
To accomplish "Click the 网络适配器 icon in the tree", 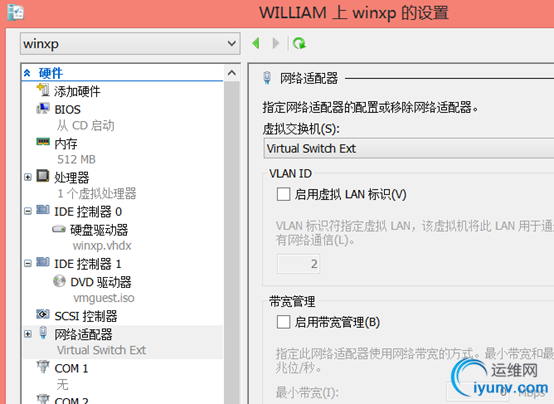I will (43, 333).
